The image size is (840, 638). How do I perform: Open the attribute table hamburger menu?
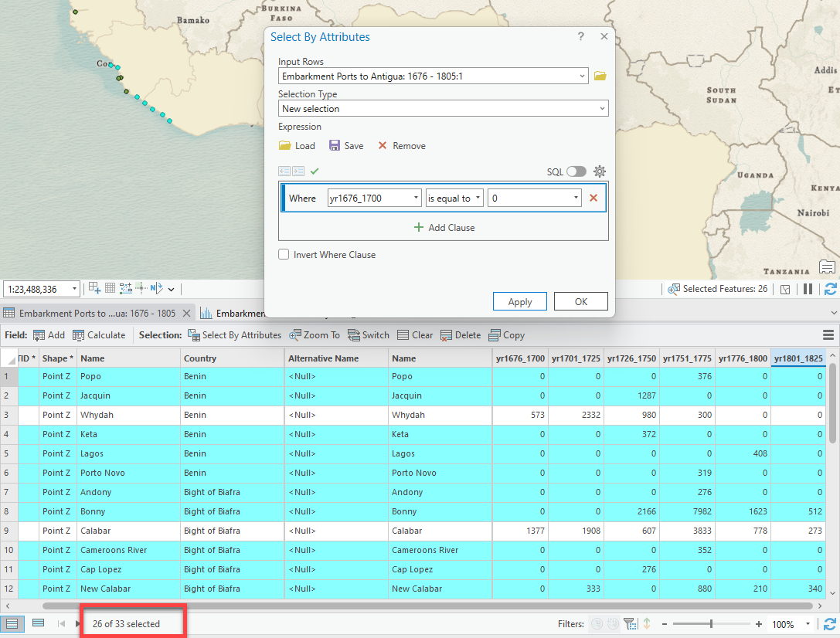click(x=828, y=335)
